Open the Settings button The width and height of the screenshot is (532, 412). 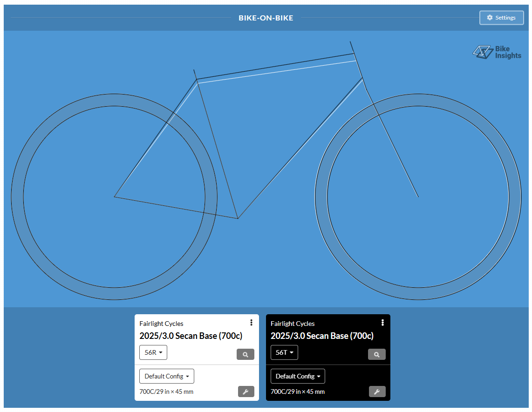click(501, 18)
